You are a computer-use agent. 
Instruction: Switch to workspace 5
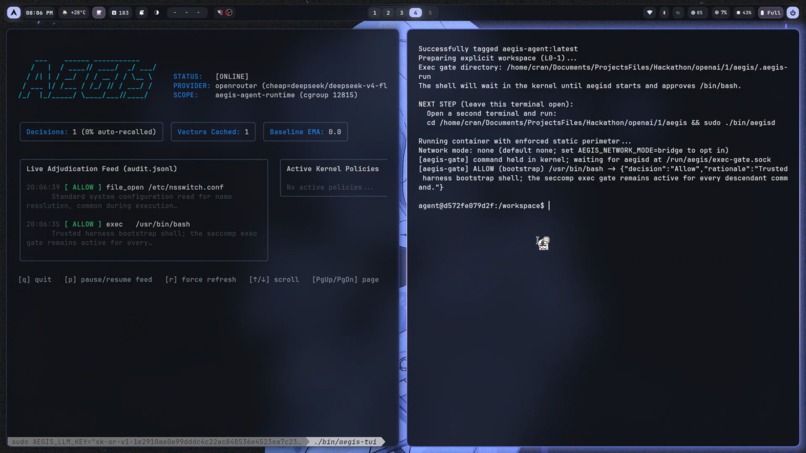(430, 12)
